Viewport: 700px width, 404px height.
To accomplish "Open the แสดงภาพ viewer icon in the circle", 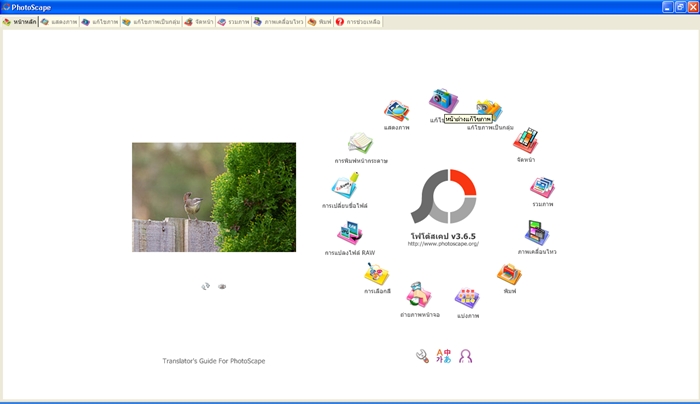I will coord(396,111).
